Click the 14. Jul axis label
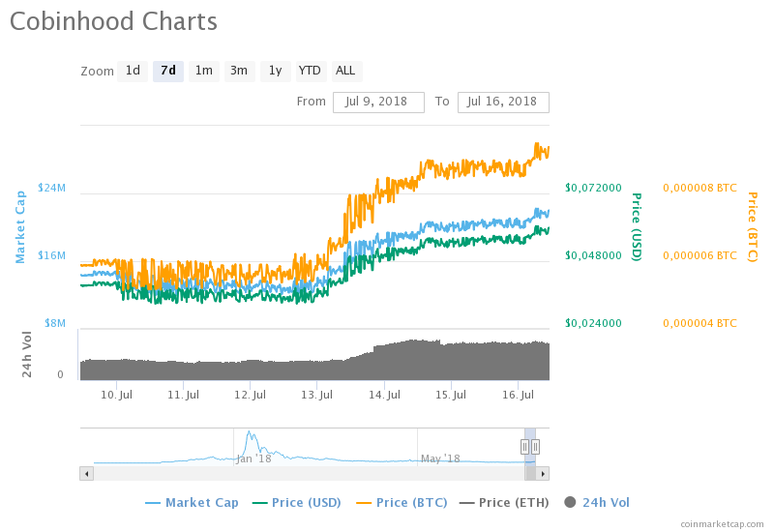 click(384, 396)
